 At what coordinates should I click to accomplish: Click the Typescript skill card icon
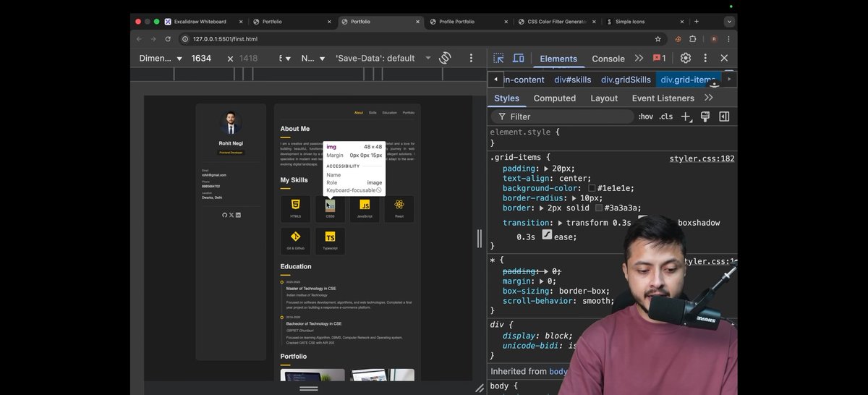point(330,237)
